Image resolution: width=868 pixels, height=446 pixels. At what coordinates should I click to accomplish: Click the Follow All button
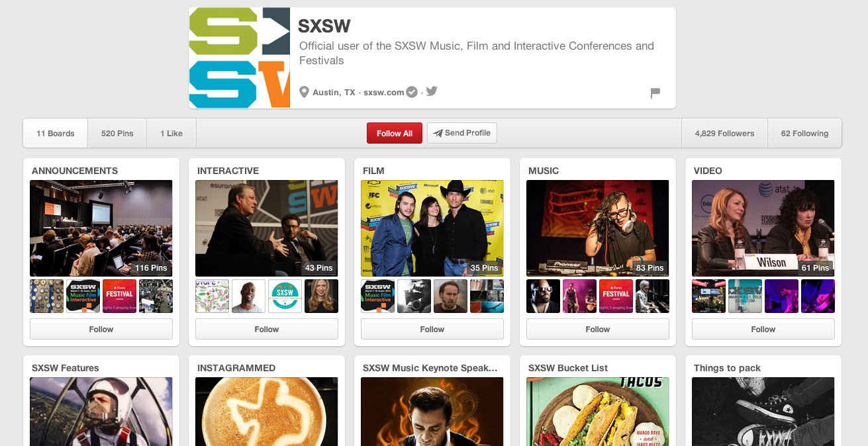tap(395, 133)
